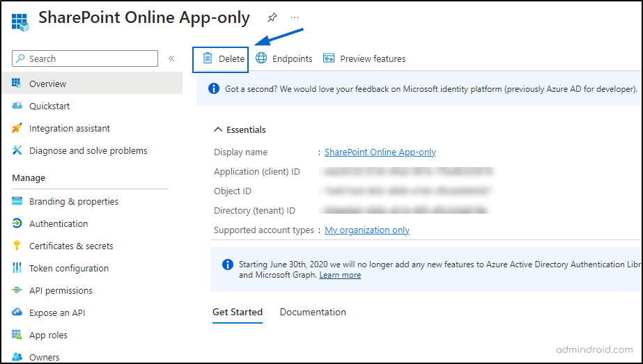Click the Overview grid icon in sidebar

17,84
